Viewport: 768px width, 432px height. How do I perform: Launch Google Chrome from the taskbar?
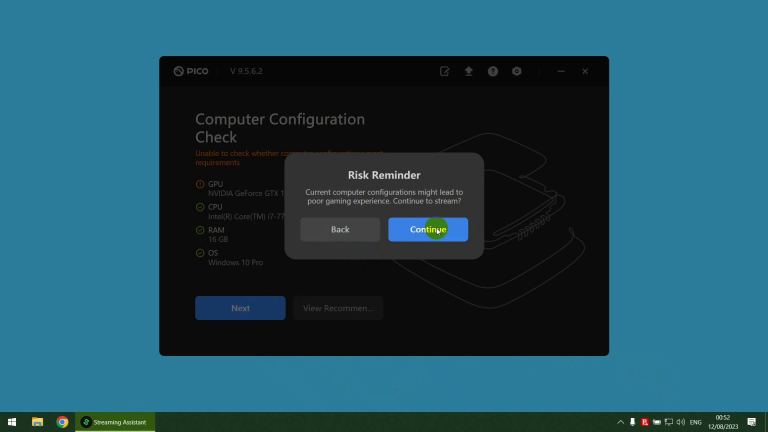(x=62, y=422)
